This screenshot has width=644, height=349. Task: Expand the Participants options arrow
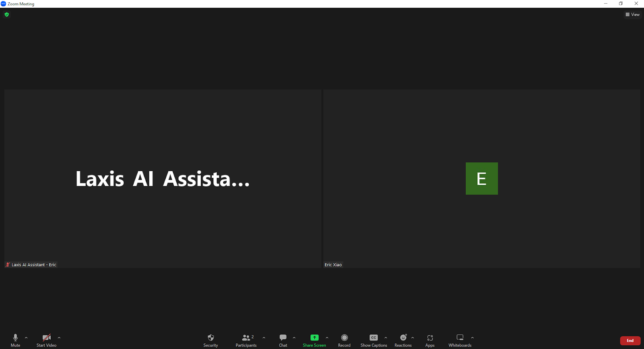coord(264,338)
